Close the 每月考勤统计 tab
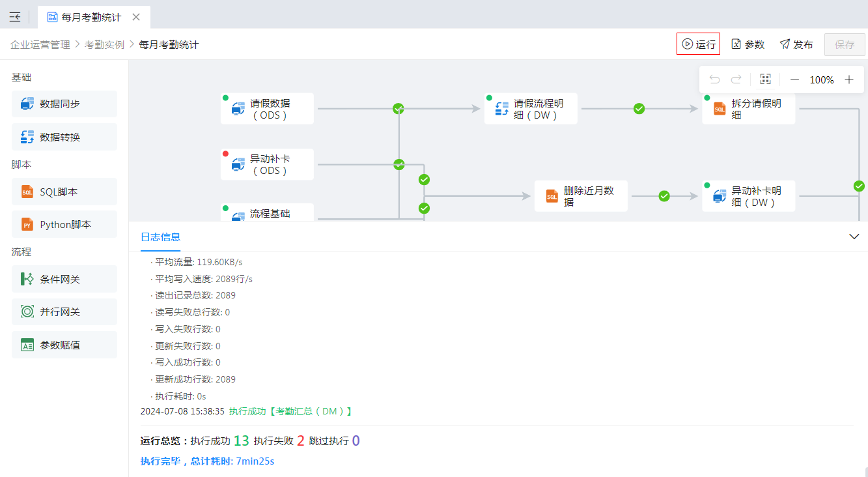Viewport: 868px width, 477px height. tap(135, 17)
